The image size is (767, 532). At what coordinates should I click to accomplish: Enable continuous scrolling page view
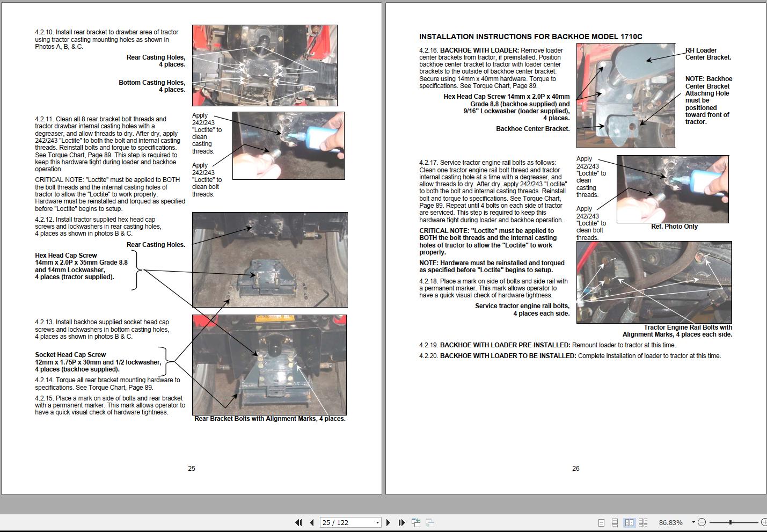(x=615, y=522)
